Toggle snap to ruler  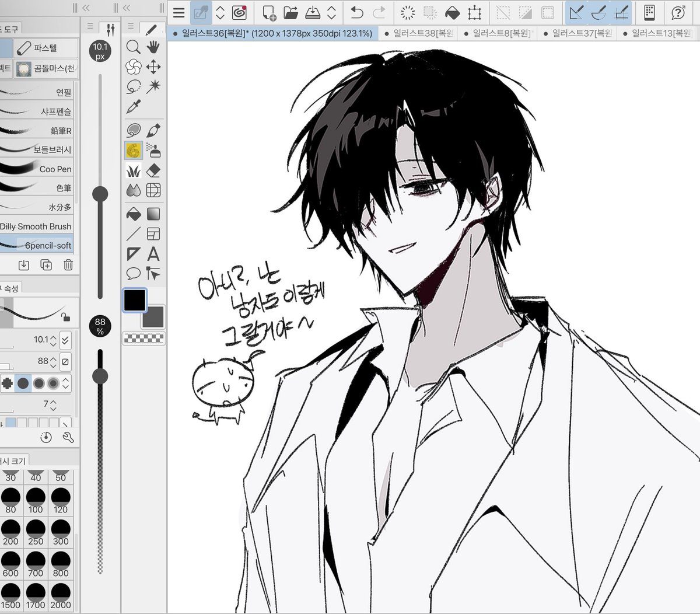[x=576, y=12]
